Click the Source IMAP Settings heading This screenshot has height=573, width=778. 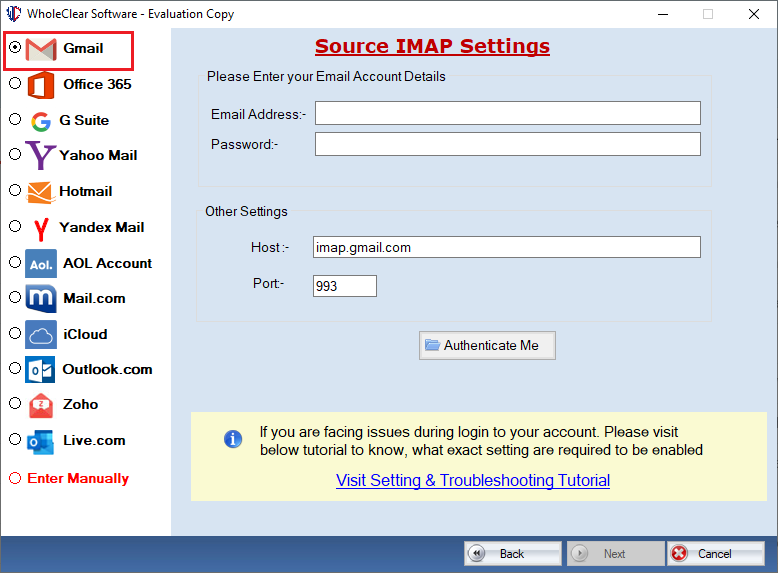(432, 46)
